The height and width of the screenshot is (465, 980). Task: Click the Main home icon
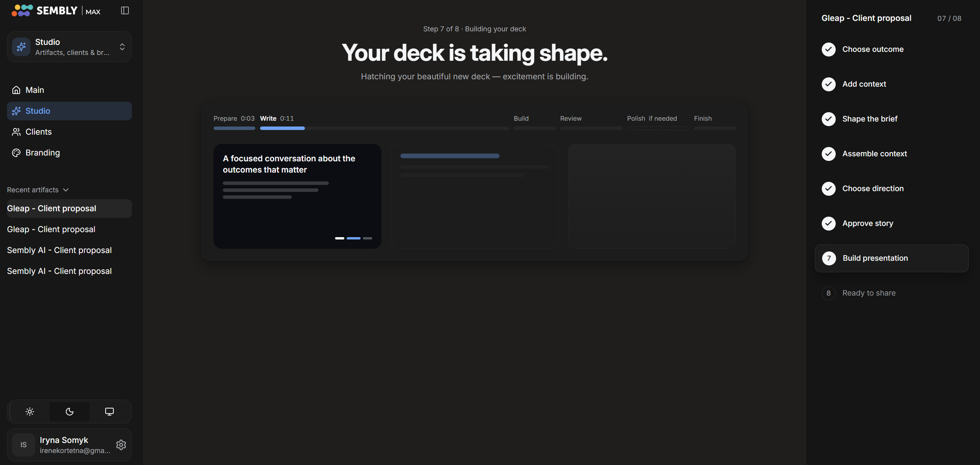coord(16,90)
